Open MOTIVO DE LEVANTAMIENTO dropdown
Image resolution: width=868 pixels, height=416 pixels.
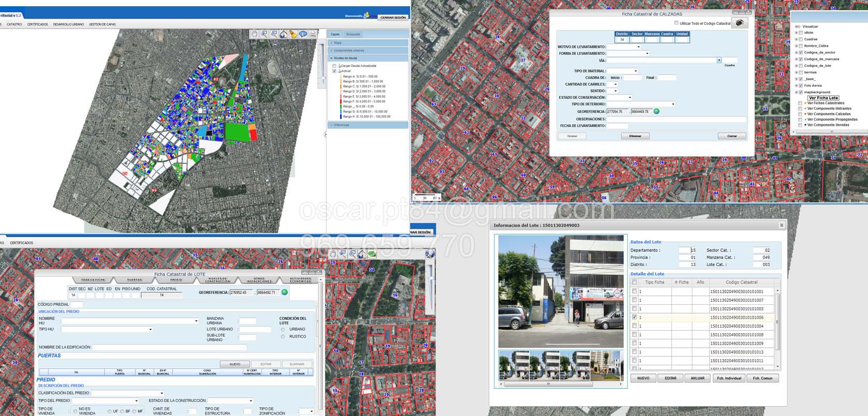coord(639,47)
